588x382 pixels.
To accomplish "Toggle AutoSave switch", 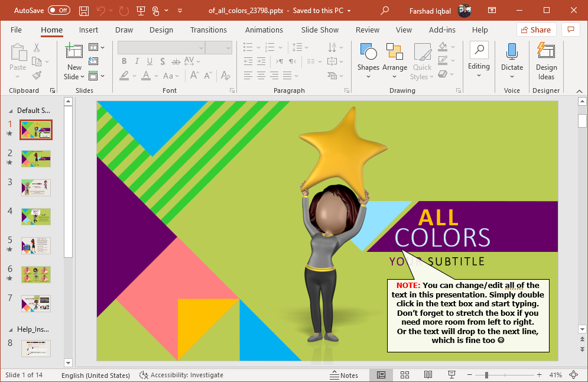I will 59,11.
